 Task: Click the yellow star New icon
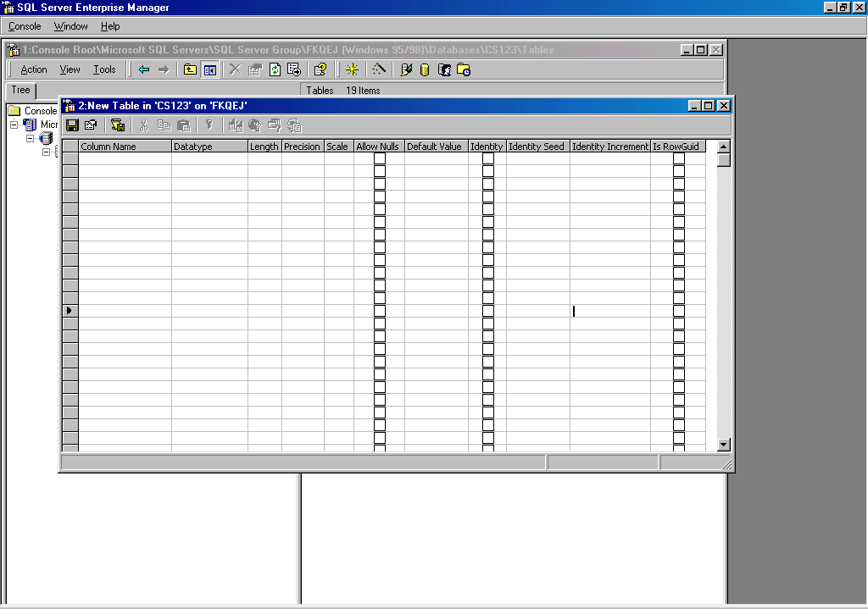click(x=352, y=69)
